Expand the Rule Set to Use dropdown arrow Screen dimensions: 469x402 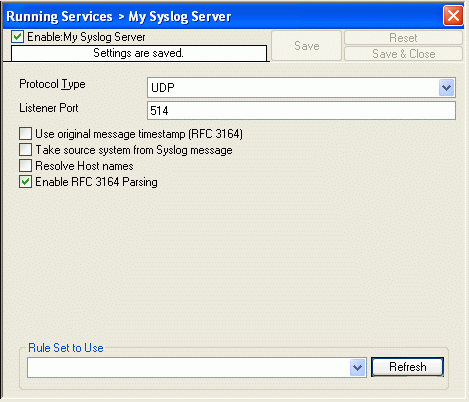click(358, 368)
